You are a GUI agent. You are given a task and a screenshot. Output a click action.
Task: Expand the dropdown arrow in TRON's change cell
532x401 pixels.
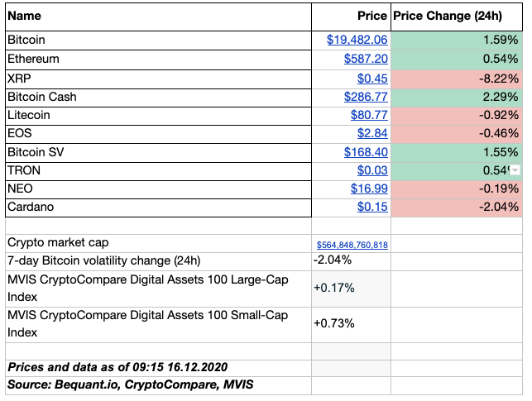(x=515, y=170)
